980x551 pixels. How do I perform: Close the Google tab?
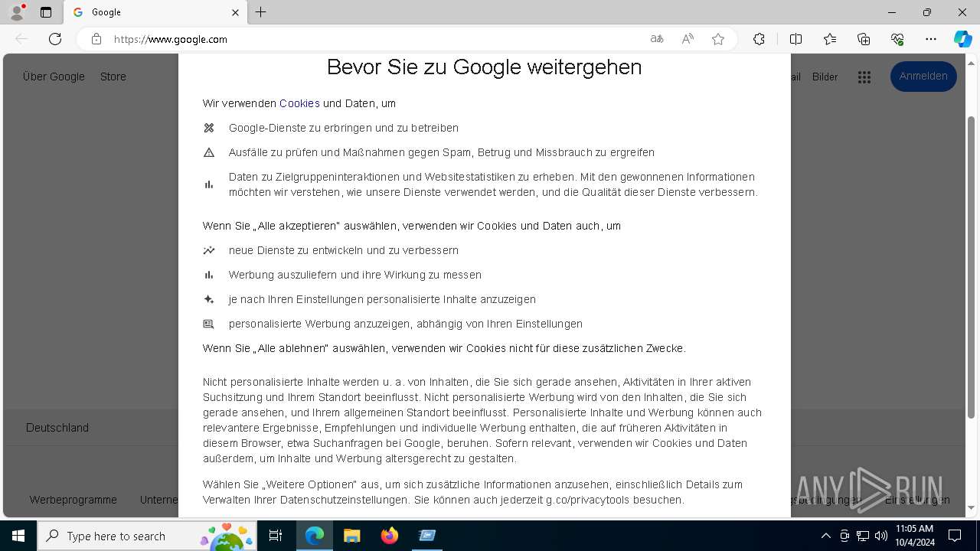pyautogui.click(x=235, y=12)
